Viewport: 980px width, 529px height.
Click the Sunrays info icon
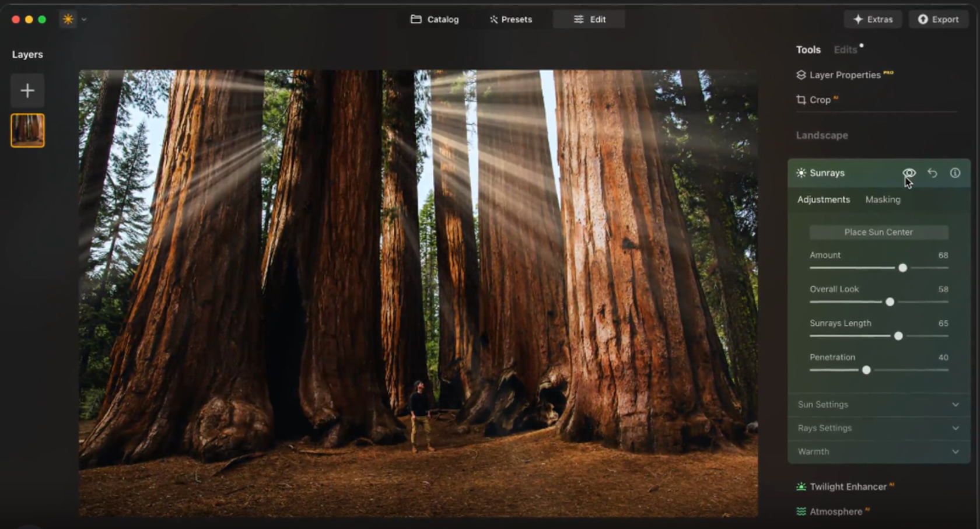tap(955, 173)
